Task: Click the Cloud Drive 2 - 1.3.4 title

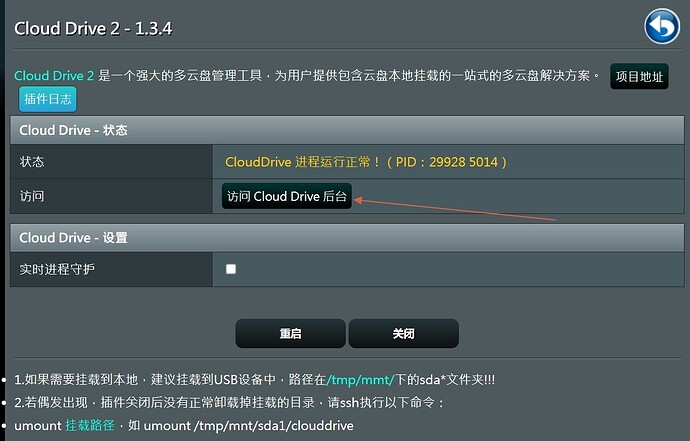Action: [93, 29]
